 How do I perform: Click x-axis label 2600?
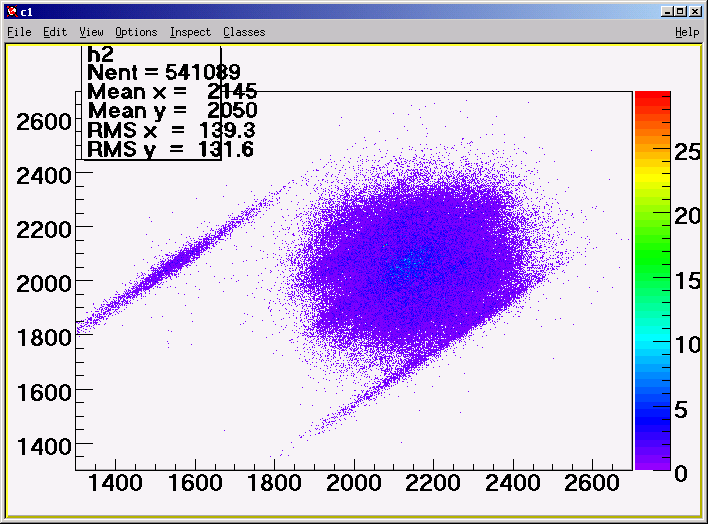[592, 483]
